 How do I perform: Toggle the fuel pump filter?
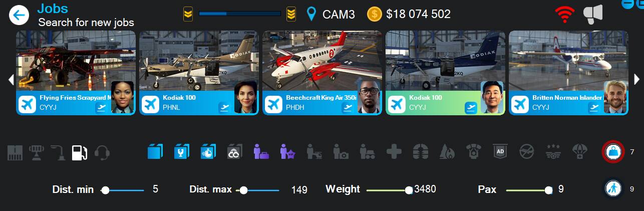click(80, 152)
